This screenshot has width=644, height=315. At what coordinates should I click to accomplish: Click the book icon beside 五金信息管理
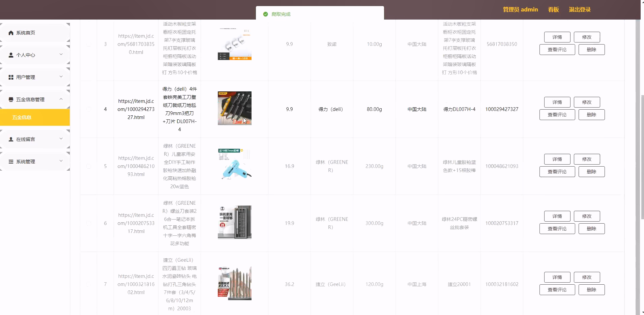point(10,99)
